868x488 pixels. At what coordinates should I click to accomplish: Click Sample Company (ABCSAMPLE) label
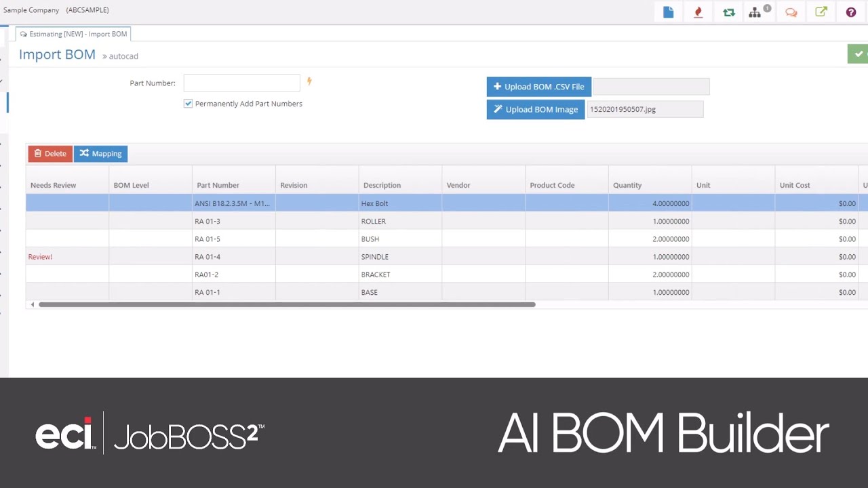click(x=56, y=10)
